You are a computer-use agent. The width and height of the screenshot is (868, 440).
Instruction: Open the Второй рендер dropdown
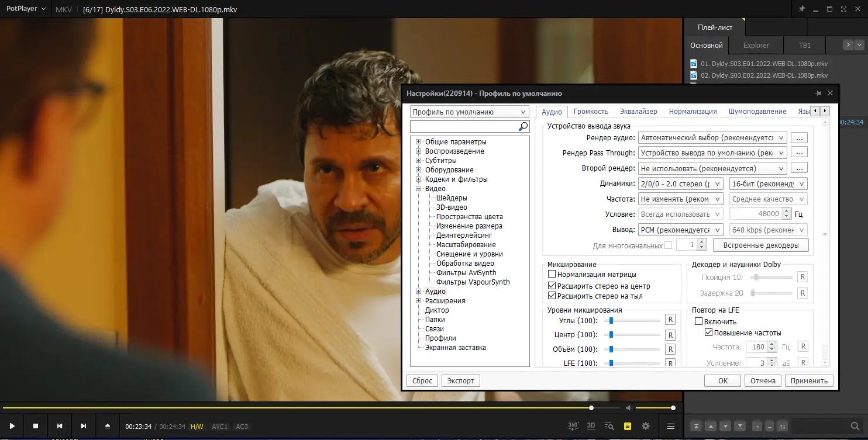712,168
